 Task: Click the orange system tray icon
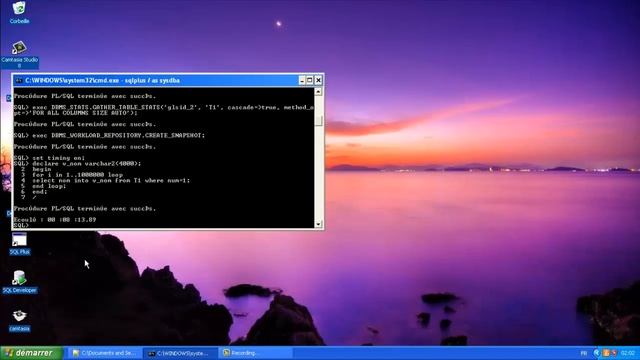606,353
